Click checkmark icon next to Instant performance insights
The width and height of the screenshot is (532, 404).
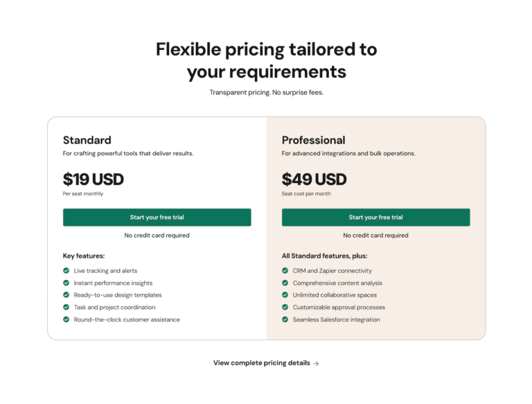(66, 283)
